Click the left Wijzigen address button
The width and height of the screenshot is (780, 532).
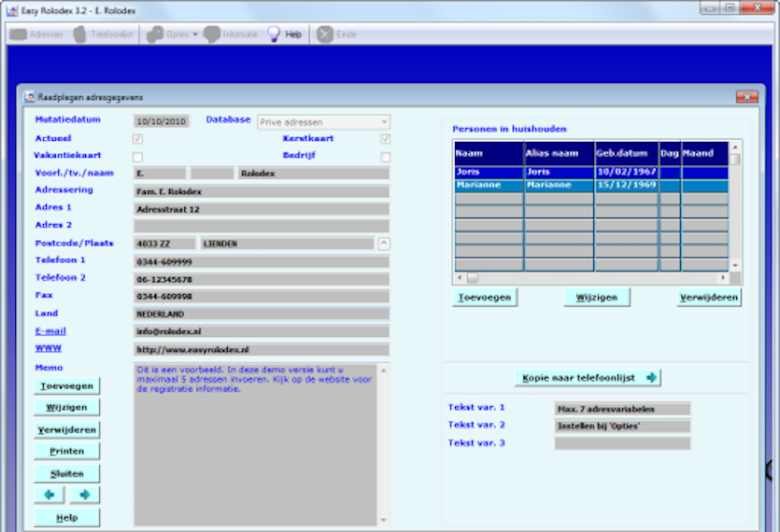coord(66,407)
